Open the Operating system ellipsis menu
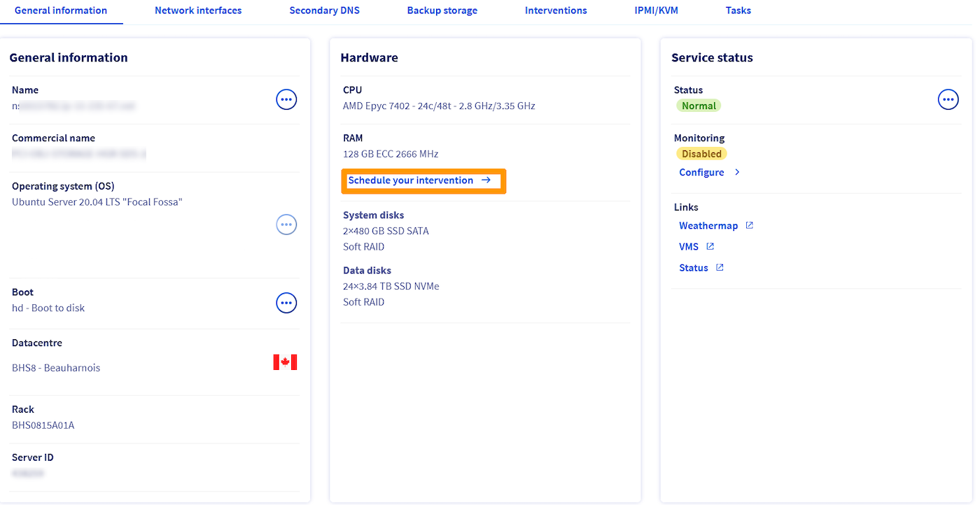This screenshot has width=980, height=505. pyautogui.click(x=286, y=225)
